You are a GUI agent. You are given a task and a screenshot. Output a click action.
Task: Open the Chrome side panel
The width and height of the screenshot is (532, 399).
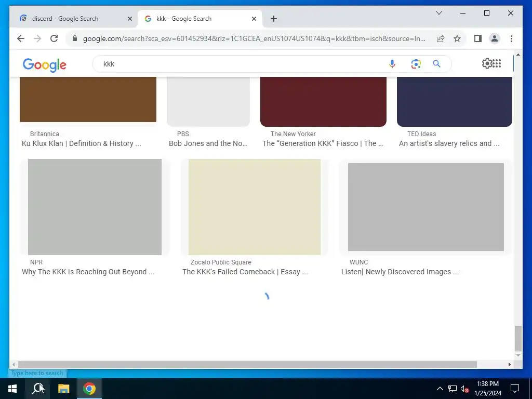478,38
